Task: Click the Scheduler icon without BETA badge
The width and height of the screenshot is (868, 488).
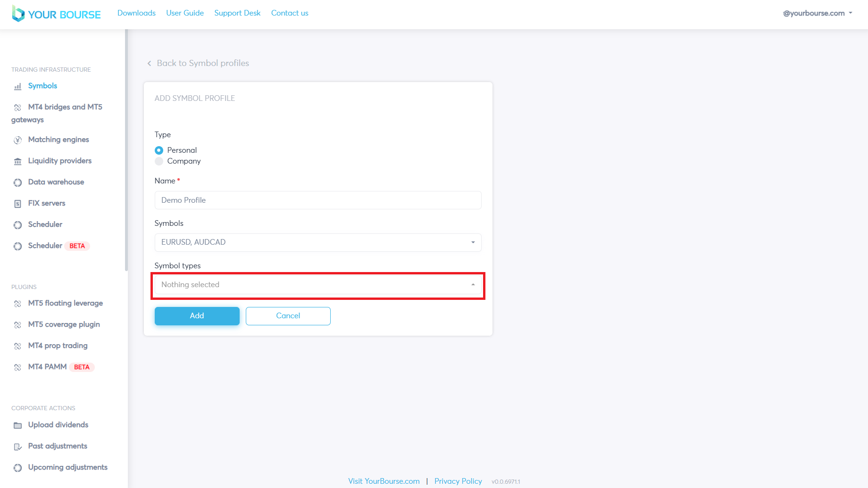Action: pos(17,225)
